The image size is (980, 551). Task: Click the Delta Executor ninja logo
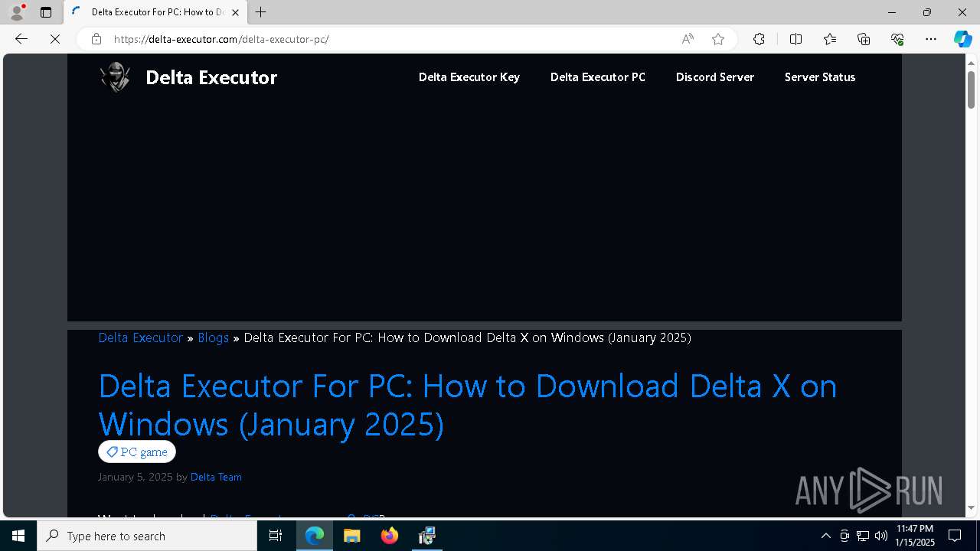[x=116, y=77]
